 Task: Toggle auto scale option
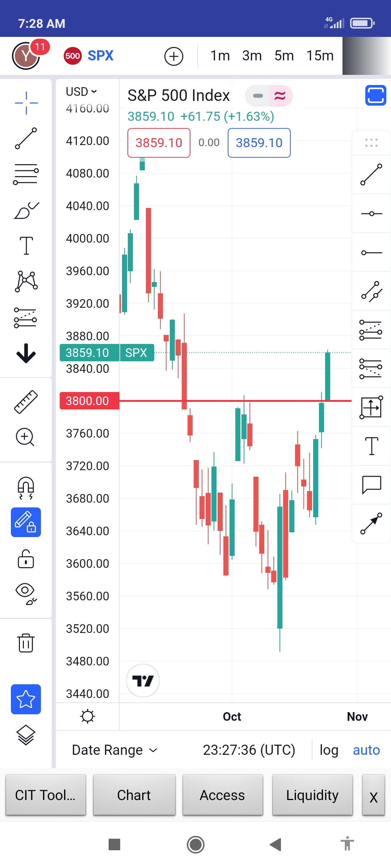366,750
